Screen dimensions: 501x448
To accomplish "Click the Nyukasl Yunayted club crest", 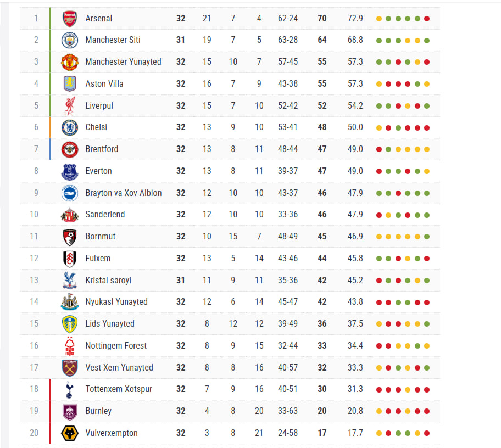I will coord(70,302).
